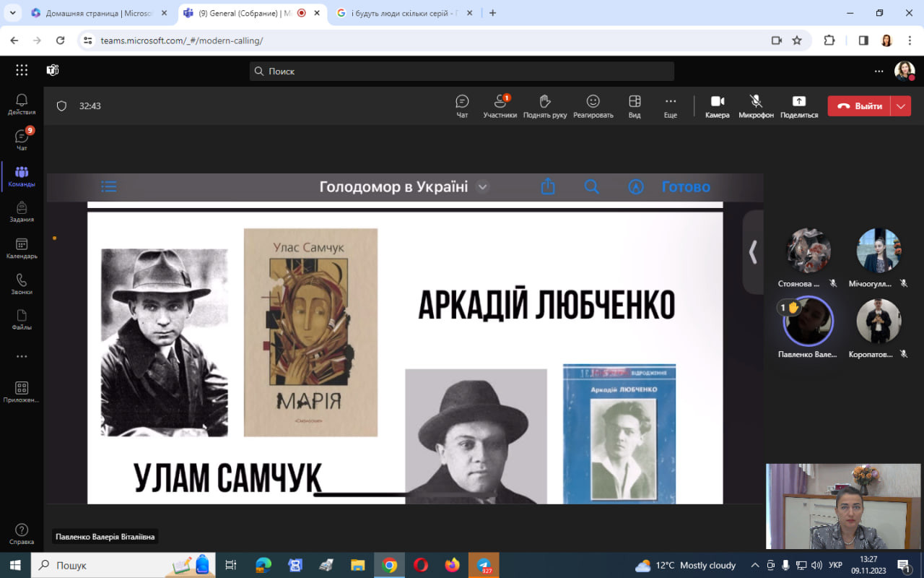The width and height of the screenshot is (924, 578).
Task: Open the Еще more options menu
Action: (670, 105)
